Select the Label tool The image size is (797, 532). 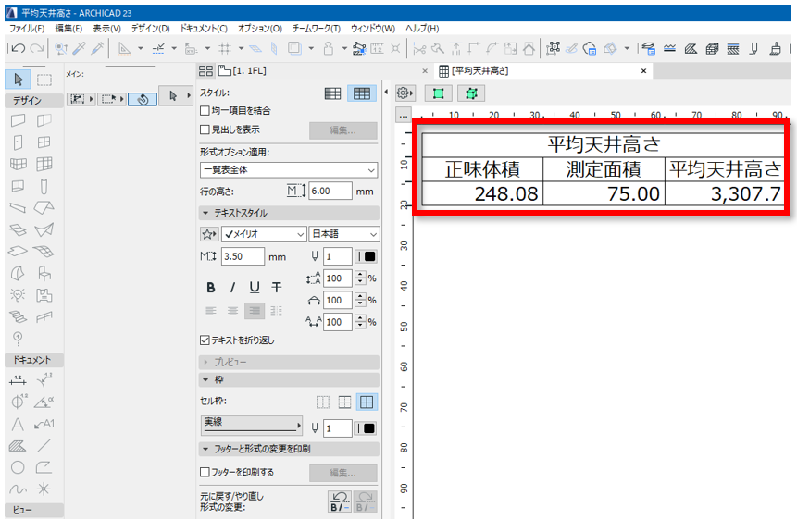click(x=44, y=424)
